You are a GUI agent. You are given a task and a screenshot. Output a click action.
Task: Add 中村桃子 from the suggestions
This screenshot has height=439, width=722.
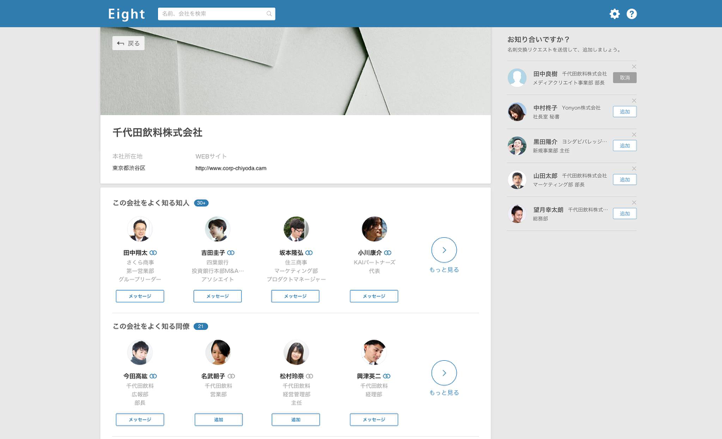click(x=625, y=111)
